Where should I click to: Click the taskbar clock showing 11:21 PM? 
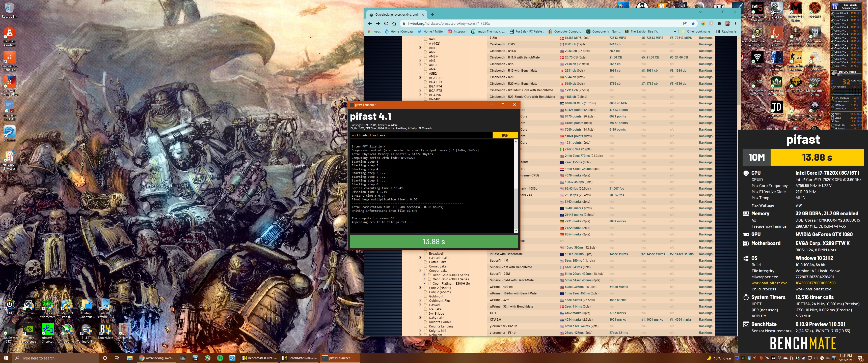[x=846, y=358]
